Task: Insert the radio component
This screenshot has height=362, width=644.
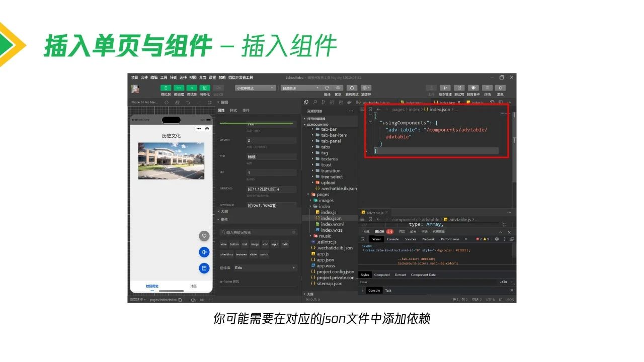Action: pyautogui.click(x=285, y=244)
